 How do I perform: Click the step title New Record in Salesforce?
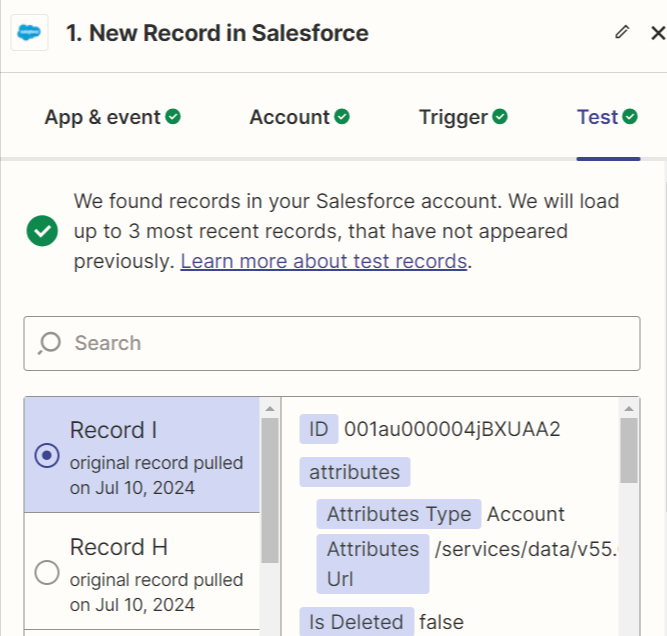(x=217, y=33)
